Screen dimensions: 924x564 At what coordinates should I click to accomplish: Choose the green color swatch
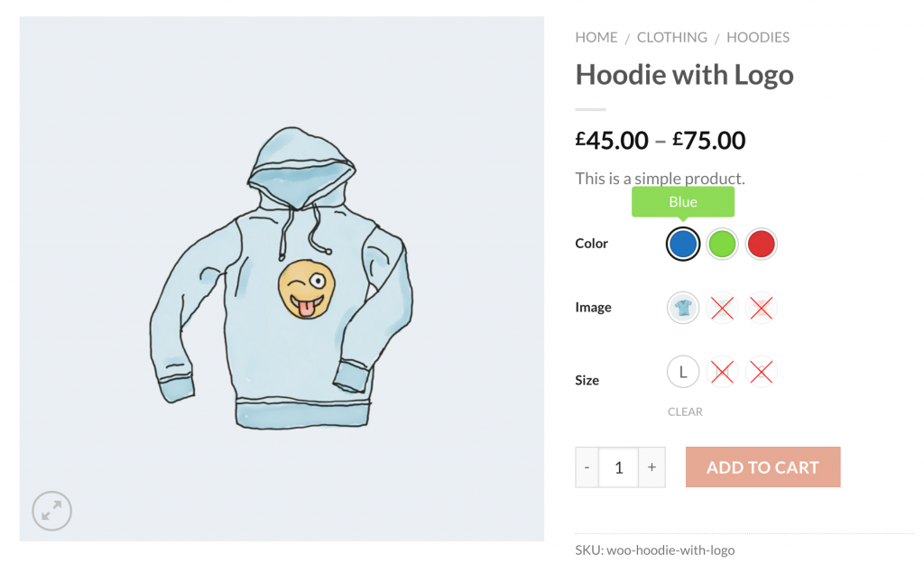(x=722, y=244)
